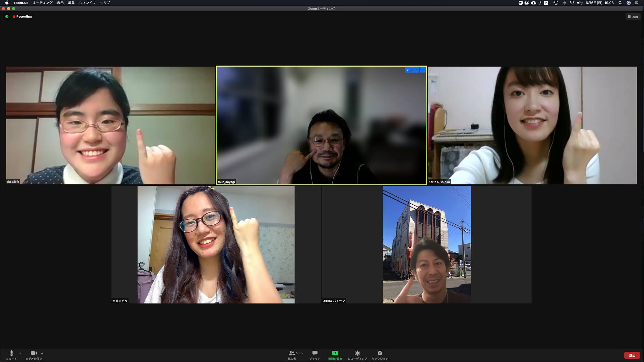
Task: Expand the participants options chevron
Action: (x=302, y=353)
